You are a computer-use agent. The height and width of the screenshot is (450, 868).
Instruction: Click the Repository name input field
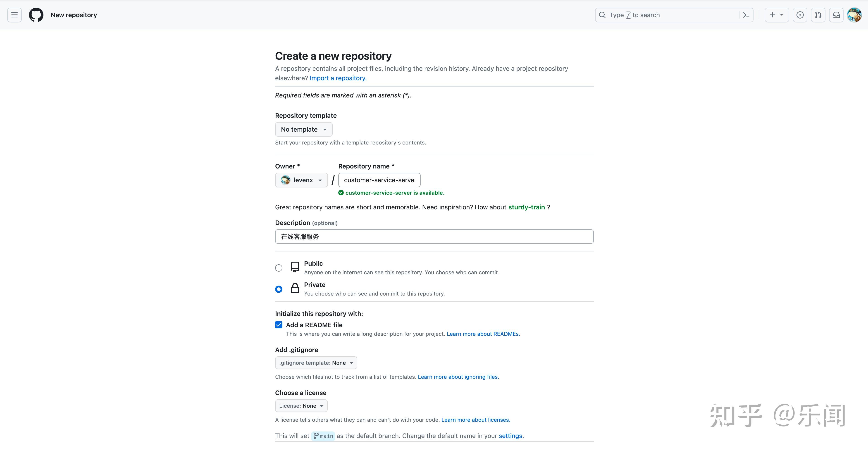click(x=379, y=180)
